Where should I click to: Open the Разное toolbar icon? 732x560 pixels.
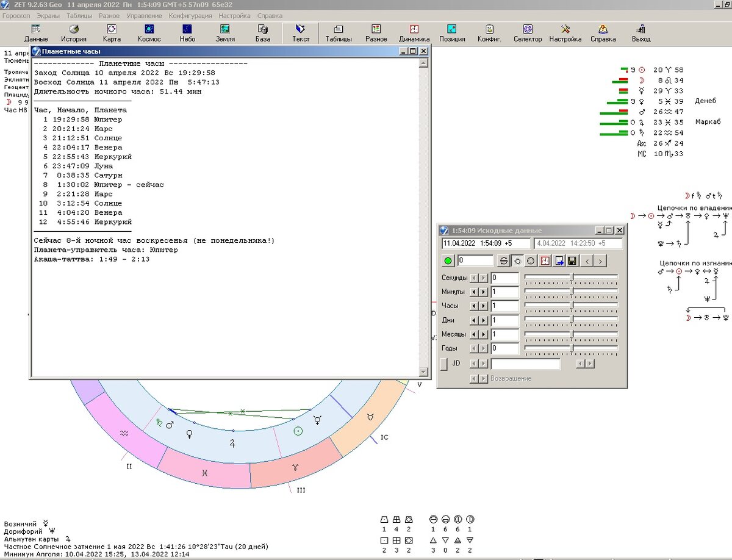tap(376, 34)
